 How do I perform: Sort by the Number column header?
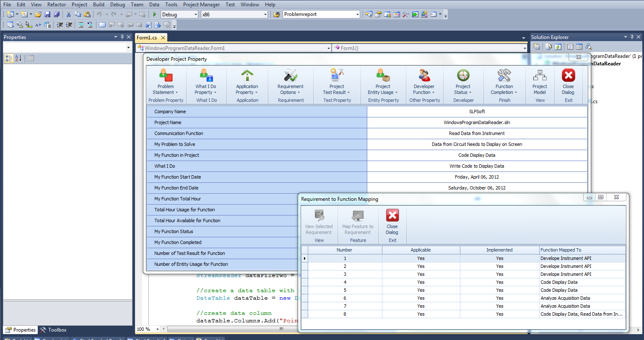click(345, 250)
